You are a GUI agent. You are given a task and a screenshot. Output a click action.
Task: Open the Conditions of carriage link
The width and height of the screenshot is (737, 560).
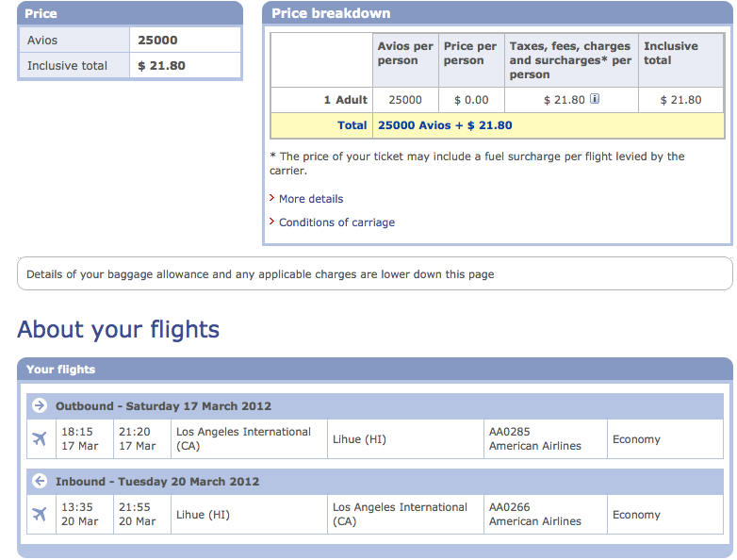(x=337, y=222)
